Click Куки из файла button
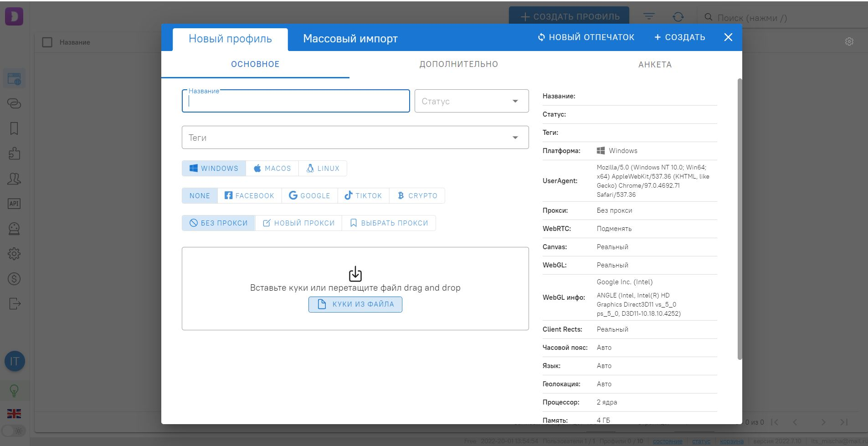 (355, 304)
